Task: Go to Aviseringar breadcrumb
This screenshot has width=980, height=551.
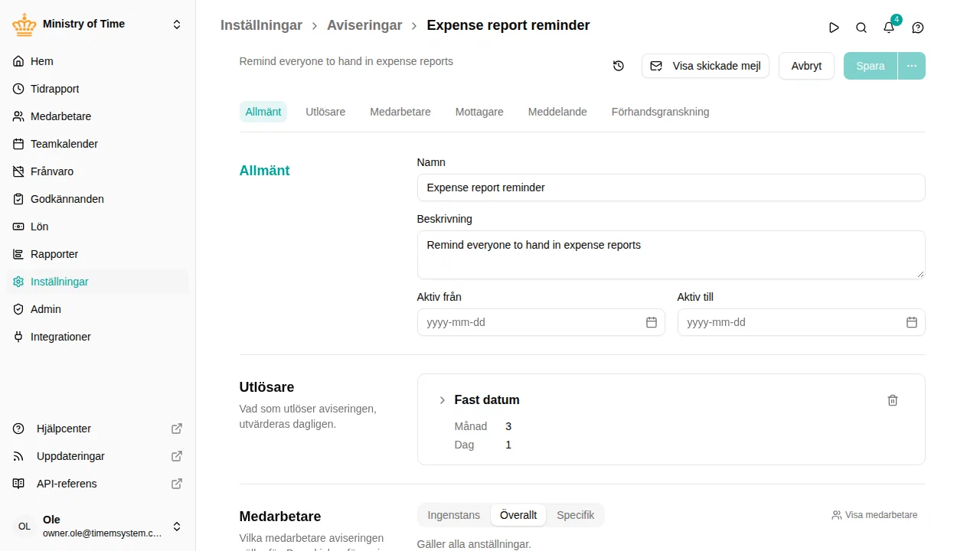Action: tap(364, 25)
